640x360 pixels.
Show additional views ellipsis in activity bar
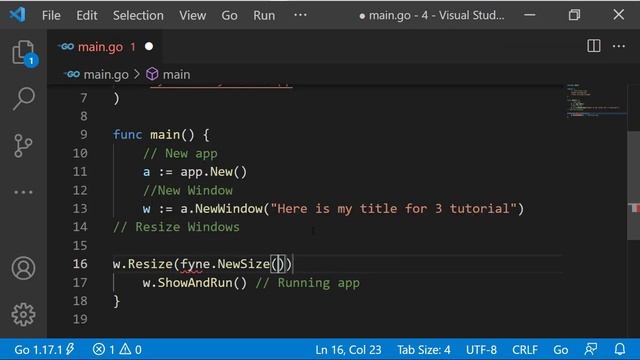click(23, 192)
